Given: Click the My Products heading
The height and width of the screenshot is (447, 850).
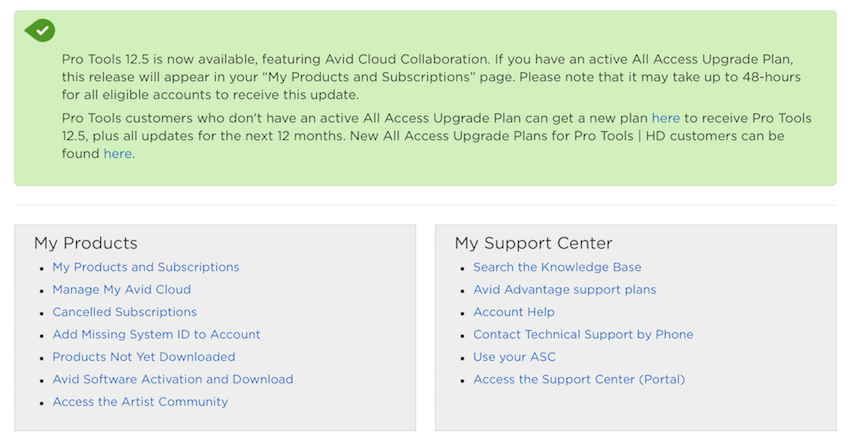Looking at the screenshot, I should pos(86,243).
